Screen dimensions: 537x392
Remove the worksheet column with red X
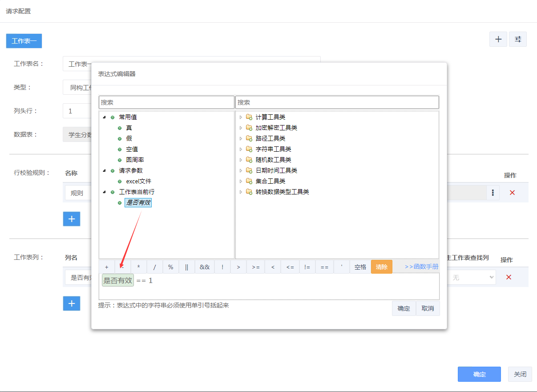(x=509, y=277)
